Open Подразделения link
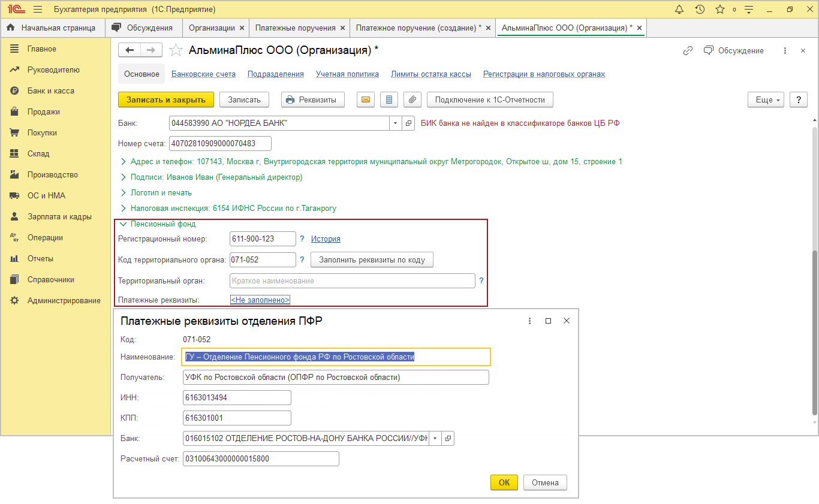819x504 pixels. coord(276,74)
